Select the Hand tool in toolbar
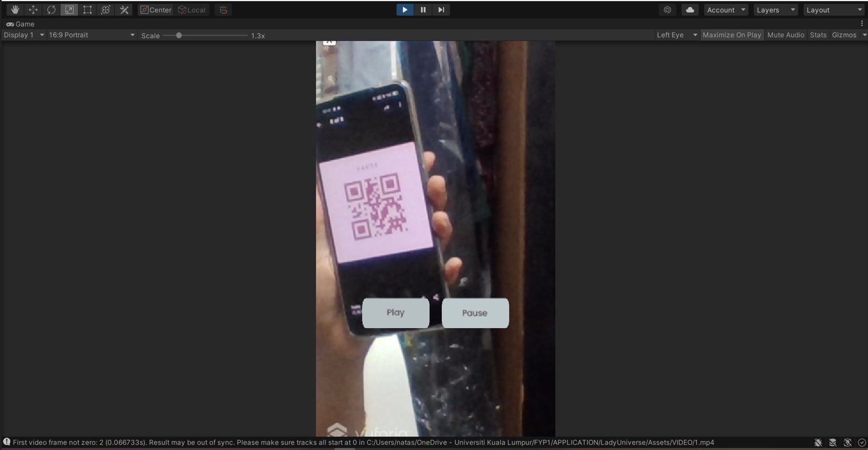This screenshot has width=868, height=450. tap(15, 10)
